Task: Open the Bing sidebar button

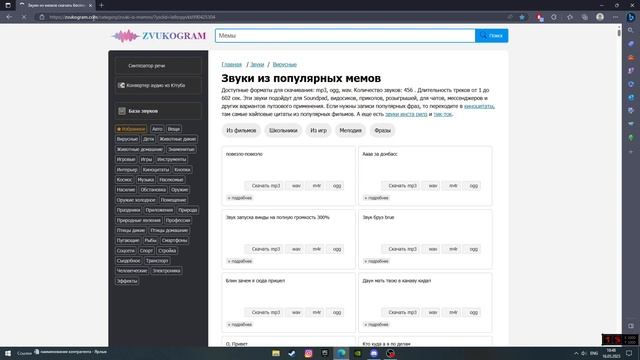Action: tap(631, 17)
